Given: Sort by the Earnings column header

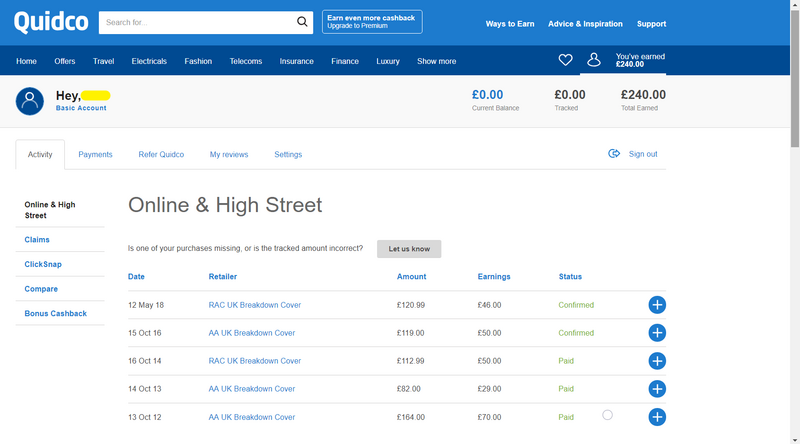Looking at the screenshot, I should point(494,276).
